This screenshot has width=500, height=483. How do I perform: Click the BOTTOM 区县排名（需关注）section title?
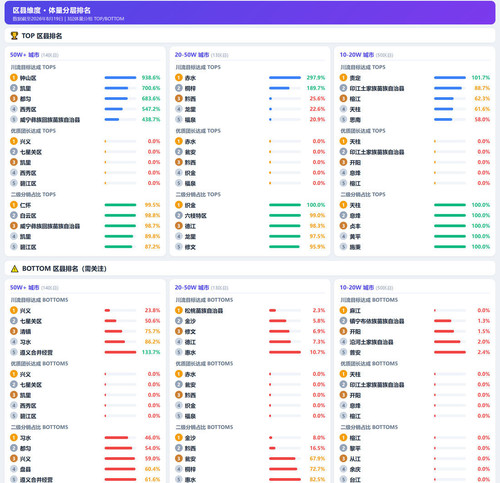64,269
